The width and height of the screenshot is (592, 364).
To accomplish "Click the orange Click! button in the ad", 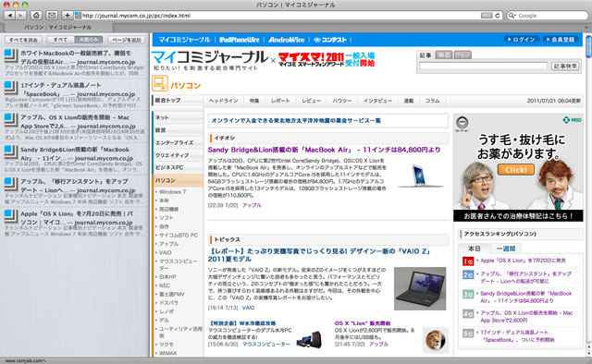I will [516, 170].
